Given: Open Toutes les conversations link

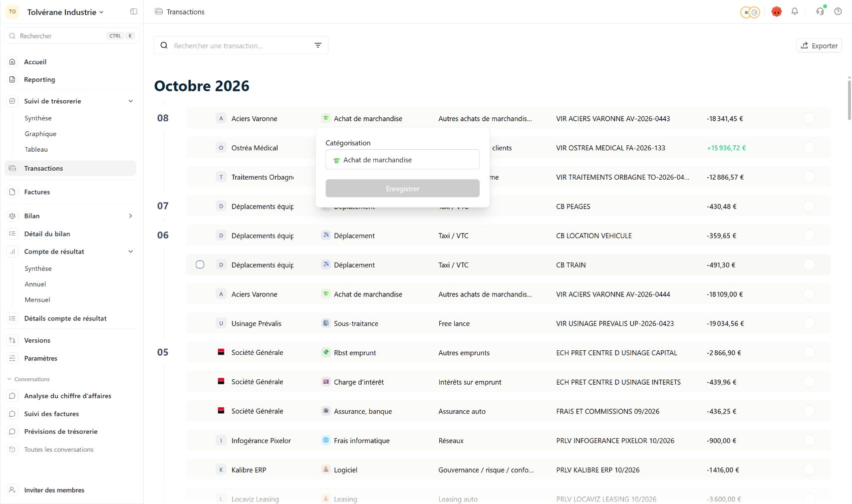Looking at the screenshot, I should click(59, 450).
